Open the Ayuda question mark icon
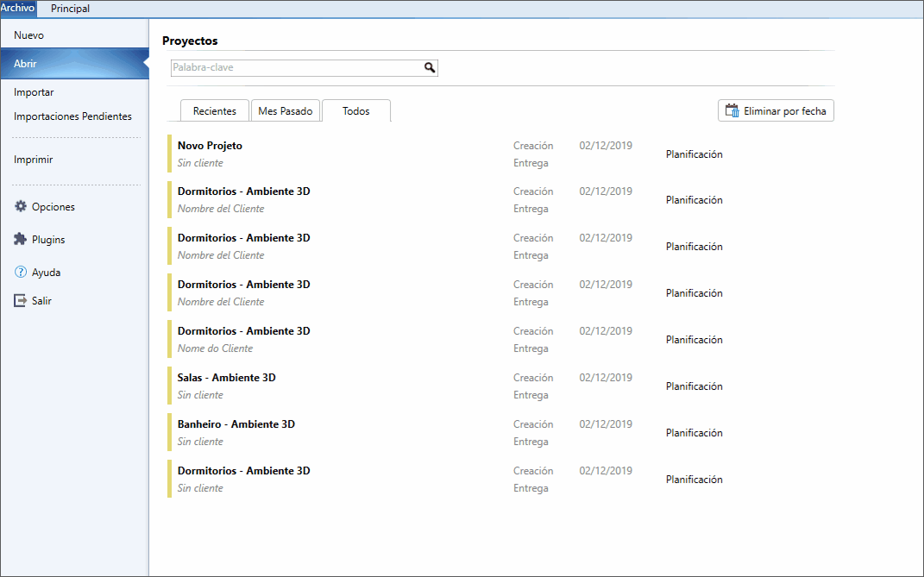This screenshot has height=577, width=924. tap(21, 272)
